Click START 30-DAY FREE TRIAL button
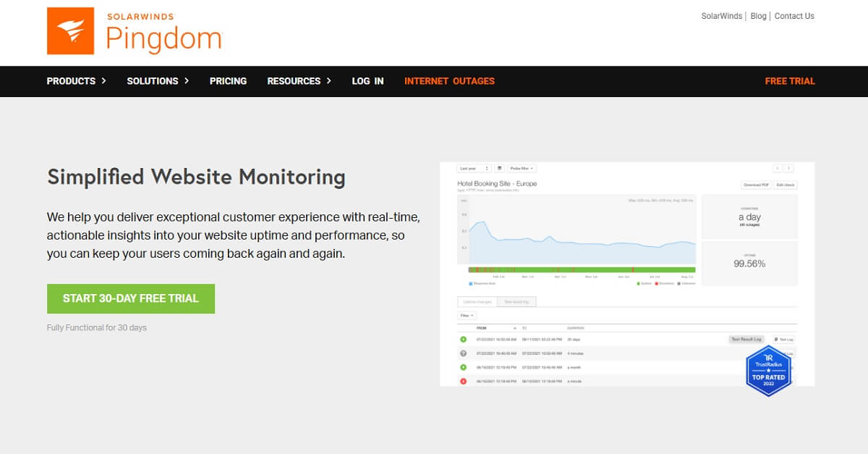The width and height of the screenshot is (868, 454). coord(131,298)
